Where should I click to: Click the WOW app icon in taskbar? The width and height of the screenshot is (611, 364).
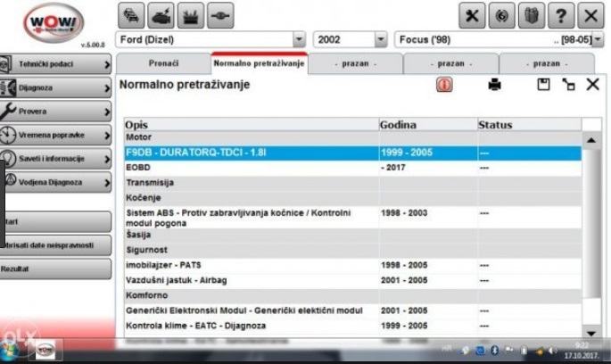point(45,350)
